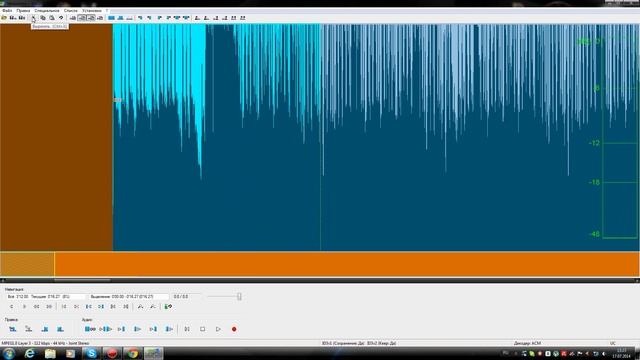Click the position field showing Всего and Текущее
The height and width of the screenshot is (360, 640).
coord(46,297)
